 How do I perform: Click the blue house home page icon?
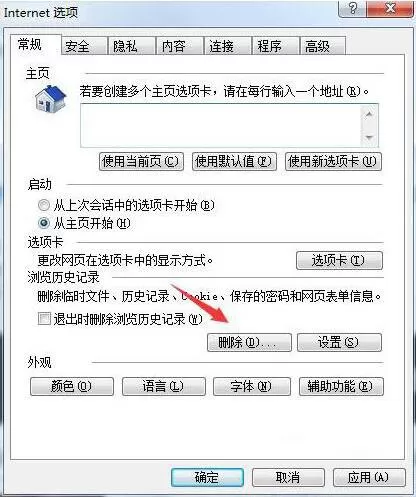tap(50, 99)
